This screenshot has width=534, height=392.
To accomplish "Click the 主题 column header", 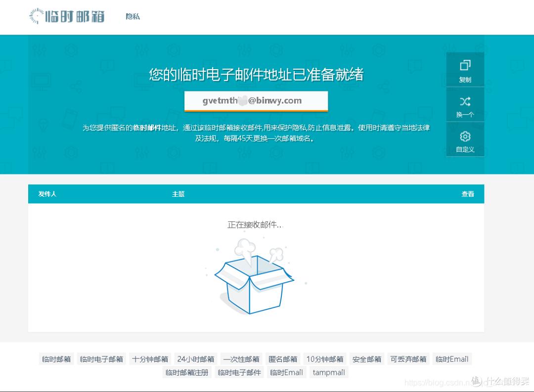I will tap(178, 194).
